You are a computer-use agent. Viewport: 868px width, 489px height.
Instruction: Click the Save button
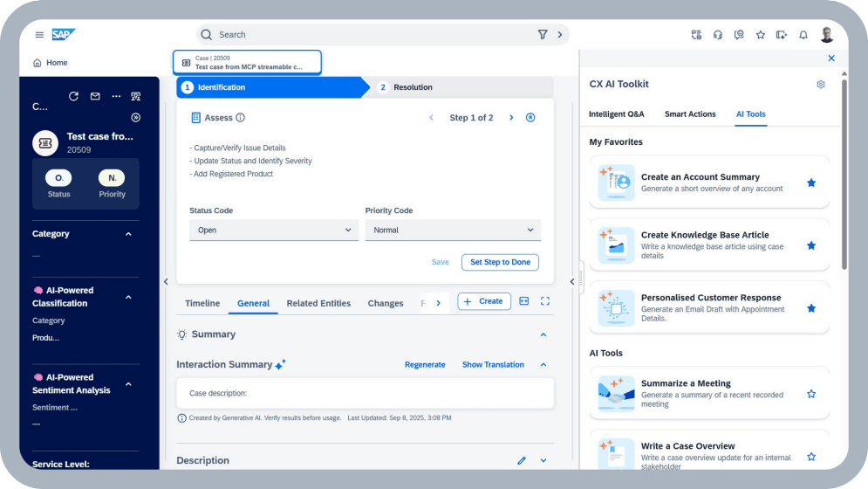point(440,262)
